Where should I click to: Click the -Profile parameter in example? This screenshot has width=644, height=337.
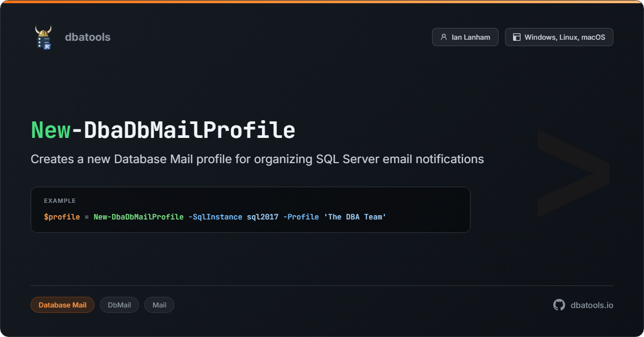(x=301, y=217)
